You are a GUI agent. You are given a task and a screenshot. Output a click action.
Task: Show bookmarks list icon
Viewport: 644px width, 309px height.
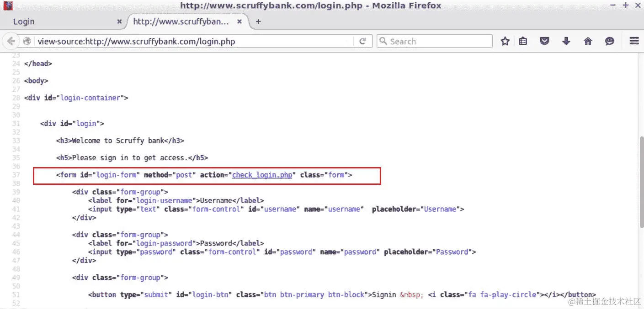tap(523, 41)
